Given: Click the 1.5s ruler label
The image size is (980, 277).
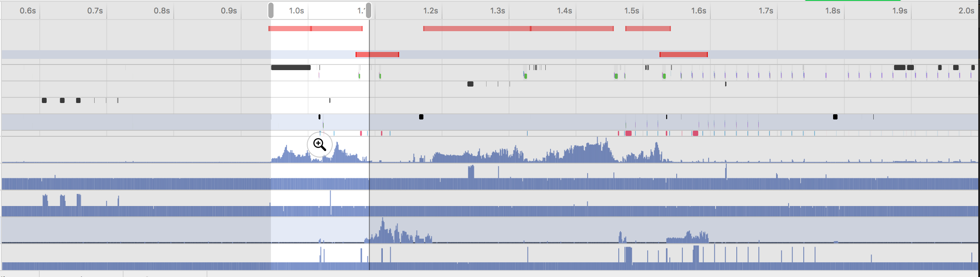Looking at the screenshot, I should tap(632, 11).
